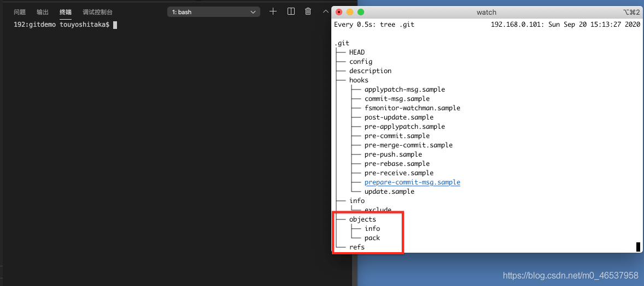Minimize the watch window with the yellow button
Image resolution: width=644 pixels, height=286 pixels.
[350, 13]
